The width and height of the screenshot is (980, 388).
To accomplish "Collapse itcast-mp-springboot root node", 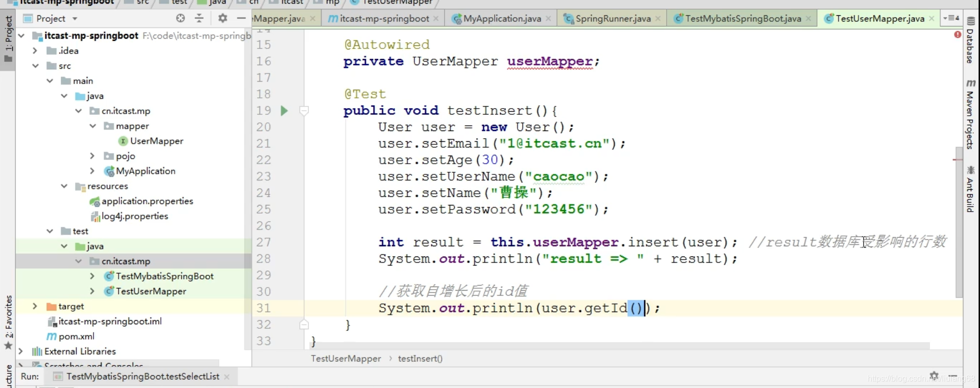I will pos(21,36).
